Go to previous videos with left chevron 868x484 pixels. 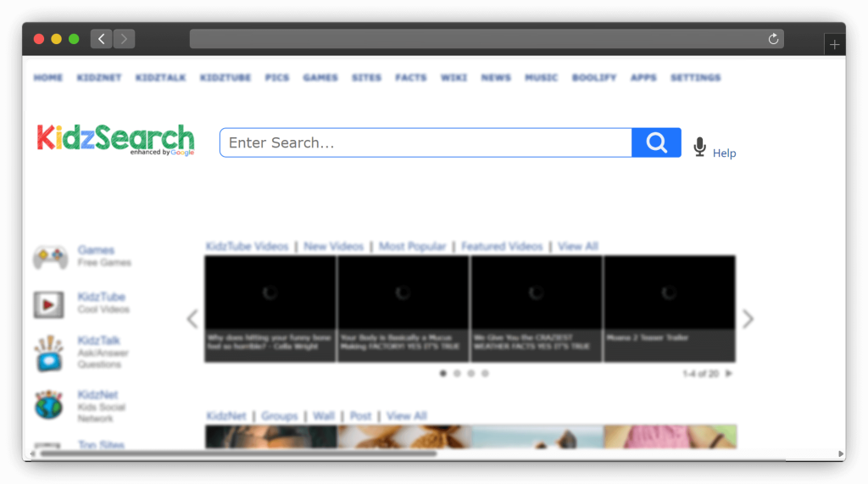192,319
